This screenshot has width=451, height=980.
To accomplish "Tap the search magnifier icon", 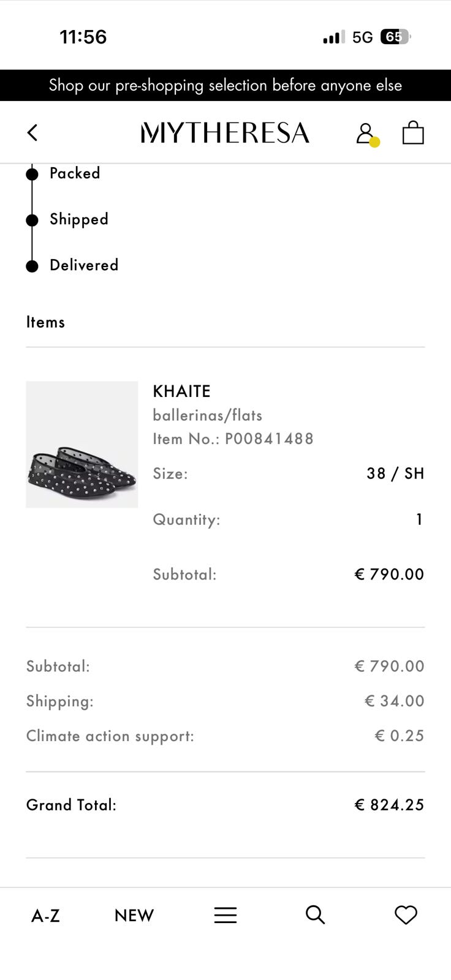I will pos(315,914).
